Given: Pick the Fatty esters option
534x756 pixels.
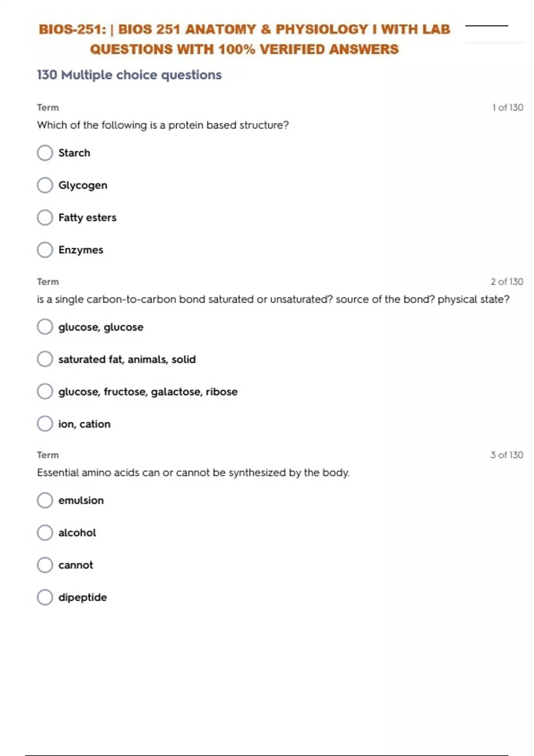Looking at the screenshot, I should point(45,217).
